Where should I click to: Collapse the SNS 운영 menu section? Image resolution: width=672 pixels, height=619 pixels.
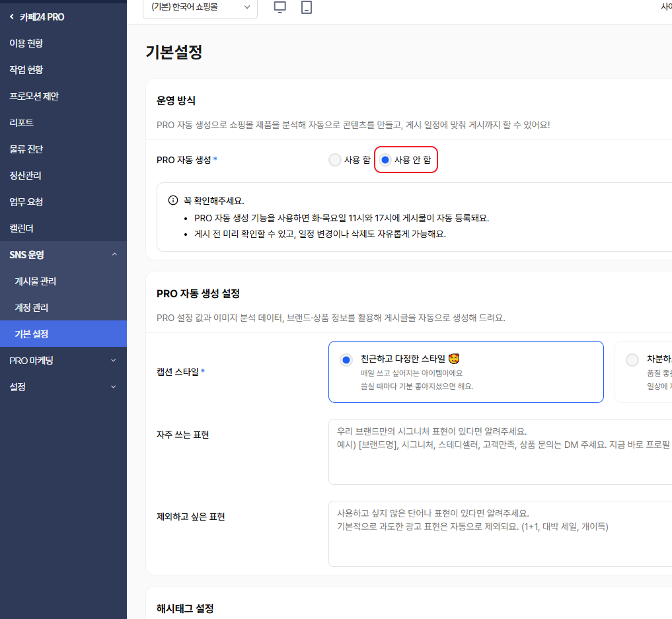coord(114,254)
